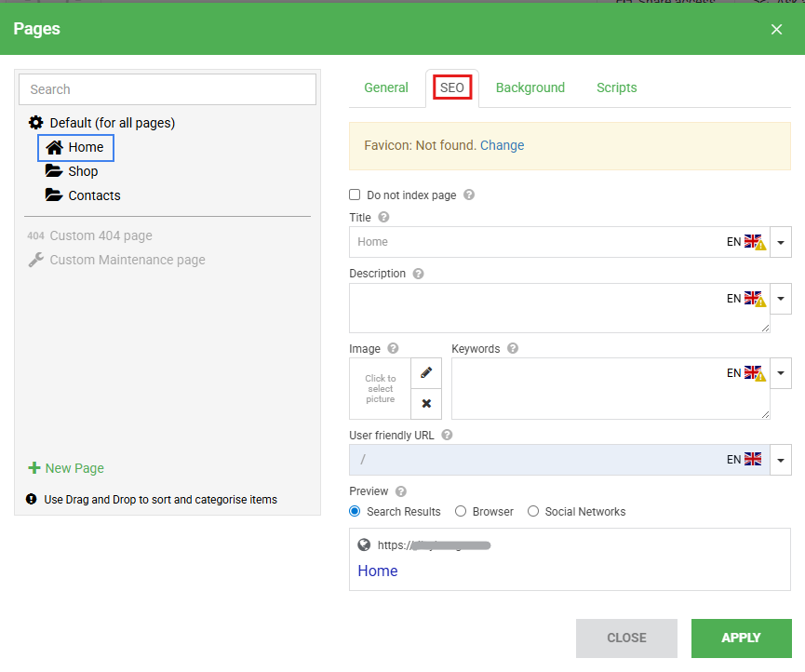Enable the Do not index page checkbox

355,195
